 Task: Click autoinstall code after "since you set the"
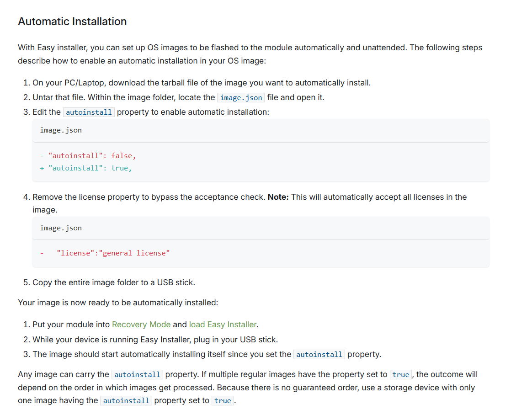pos(319,354)
